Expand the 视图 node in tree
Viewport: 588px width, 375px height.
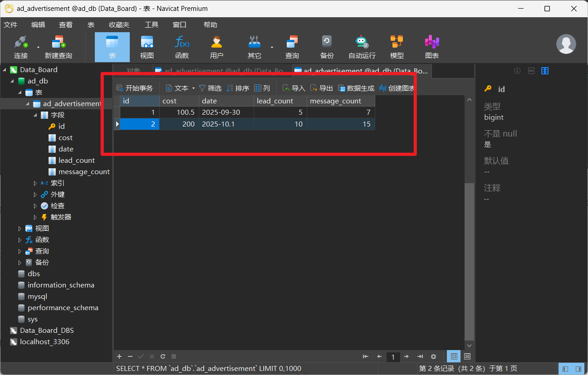pyautogui.click(x=20, y=228)
